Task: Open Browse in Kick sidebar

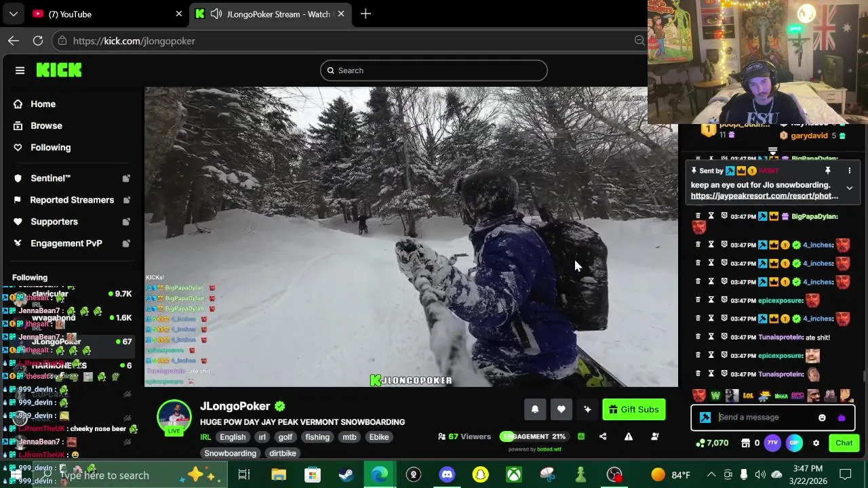Action: pos(46,125)
